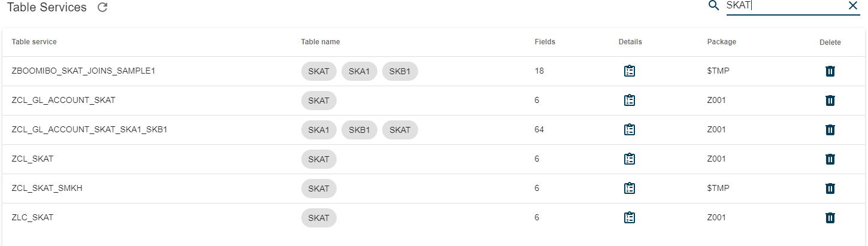Viewport: 868px width, 246px height.
Task: Clear the SKAT search text
Action: (x=853, y=6)
